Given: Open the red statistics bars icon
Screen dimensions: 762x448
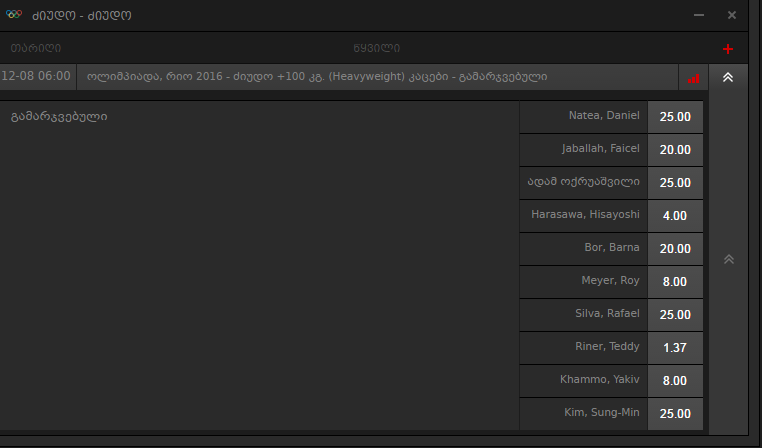Looking at the screenshot, I should [x=693, y=78].
